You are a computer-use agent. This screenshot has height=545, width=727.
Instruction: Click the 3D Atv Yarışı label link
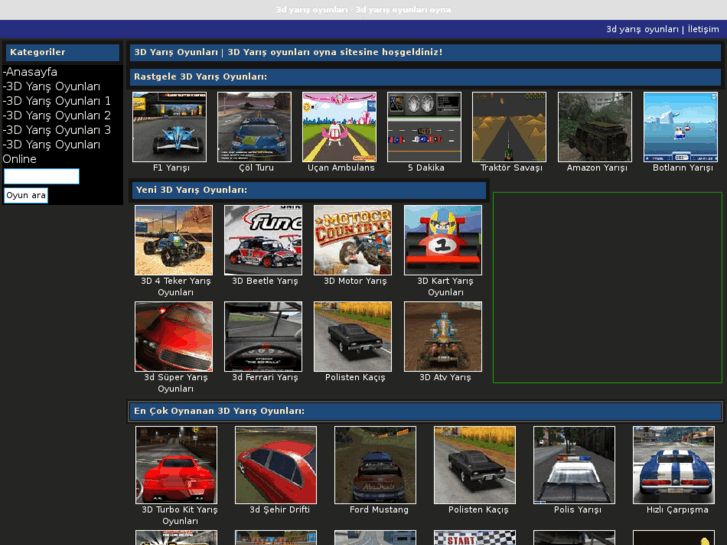[443, 378]
